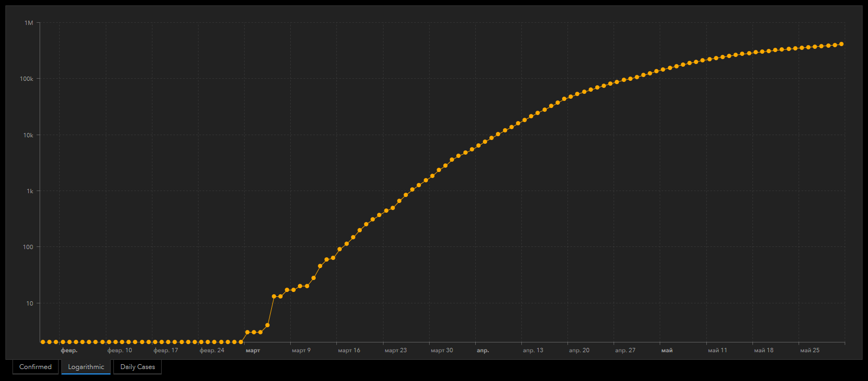Click the 'апр. 13' axis label

533,351
